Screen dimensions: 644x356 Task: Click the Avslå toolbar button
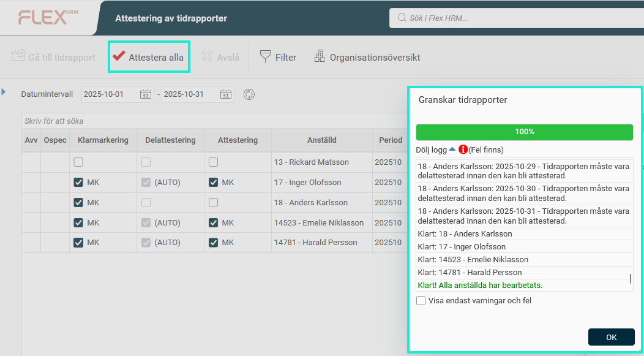point(220,57)
